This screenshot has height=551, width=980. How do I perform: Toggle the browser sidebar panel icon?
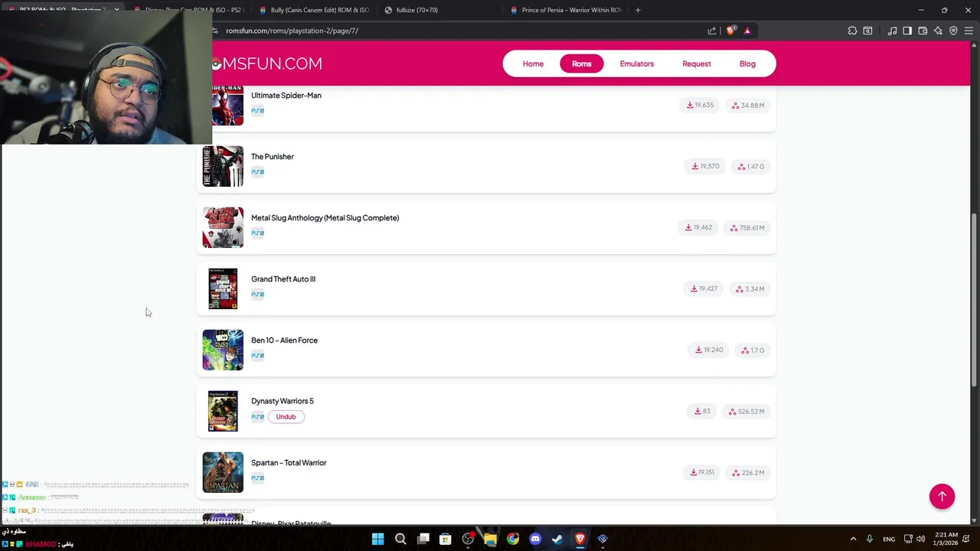point(907,31)
